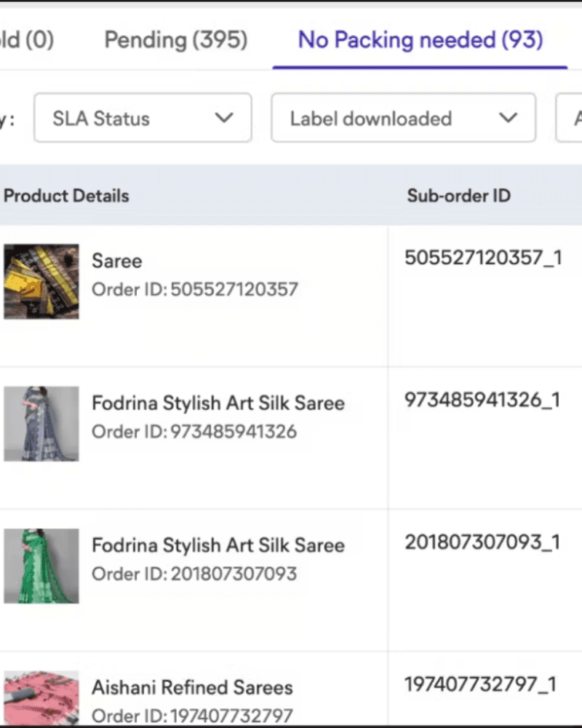Click the Sub-order ID column header
This screenshot has height=728, width=582.
pyautogui.click(x=459, y=196)
